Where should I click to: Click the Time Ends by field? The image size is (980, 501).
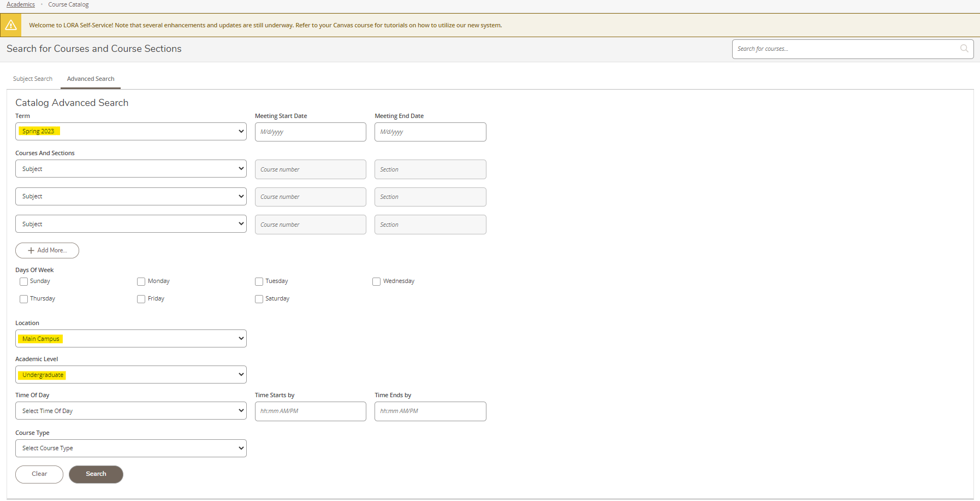pos(430,411)
